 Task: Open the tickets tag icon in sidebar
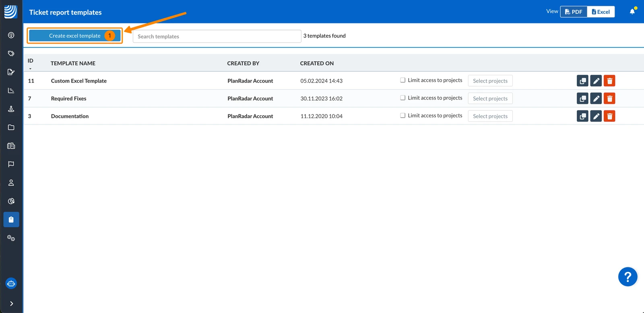tap(11, 54)
